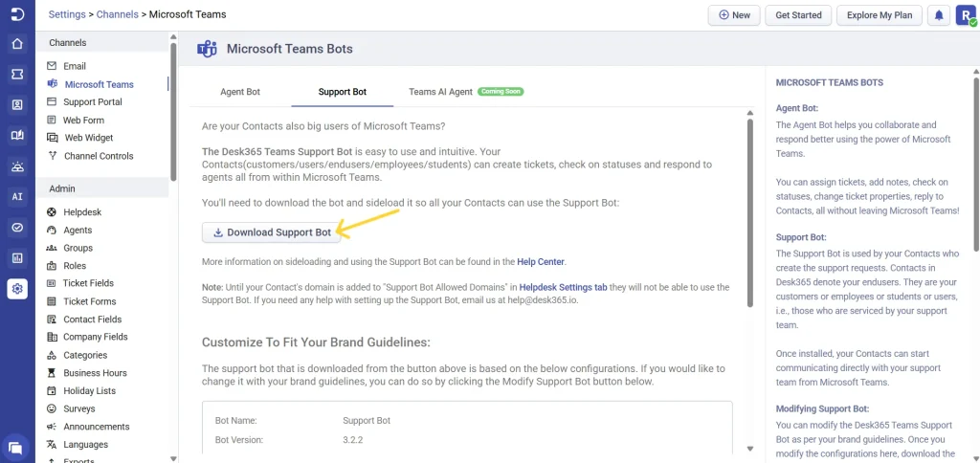This screenshot has height=463, width=980.
Task: Follow the Help Center link
Action: (x=541, y=262)
